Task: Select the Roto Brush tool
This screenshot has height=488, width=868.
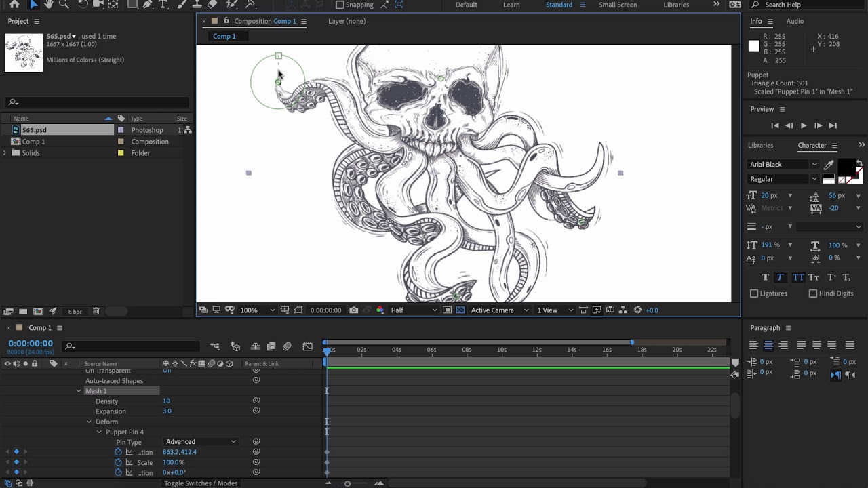Action: point(232,5)
